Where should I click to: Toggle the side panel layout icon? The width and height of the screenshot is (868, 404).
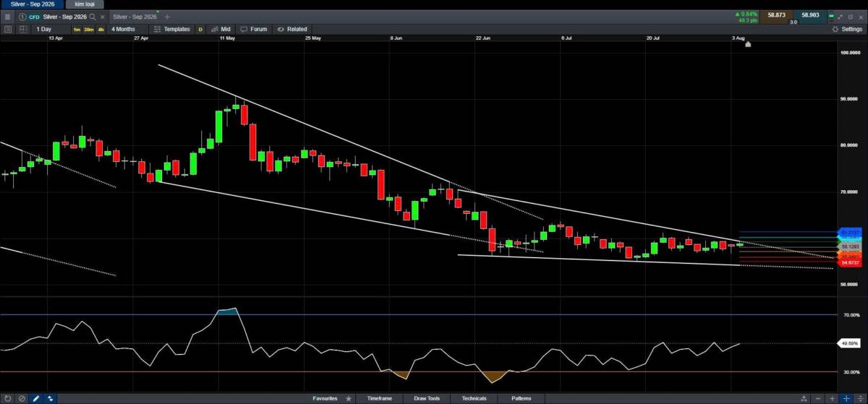[8, 29]
